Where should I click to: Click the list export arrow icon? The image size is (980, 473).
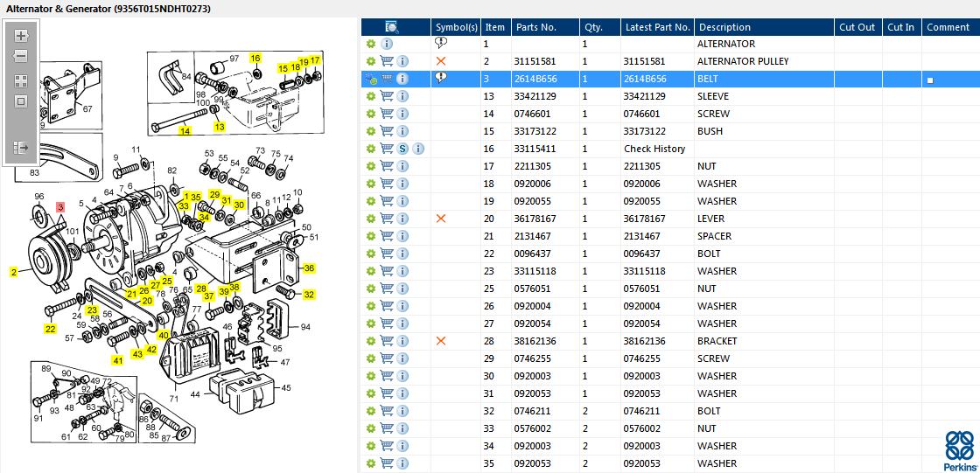tap(21, 148)
